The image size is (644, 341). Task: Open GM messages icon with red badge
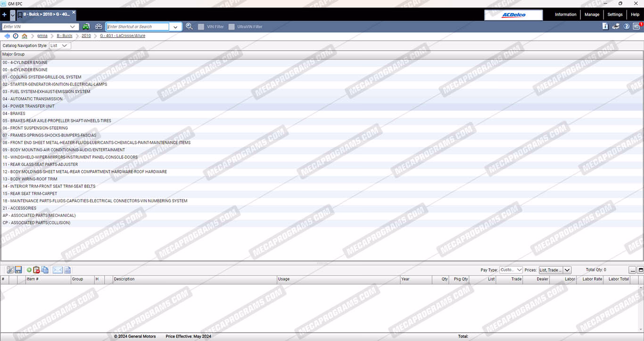[637, 26]
